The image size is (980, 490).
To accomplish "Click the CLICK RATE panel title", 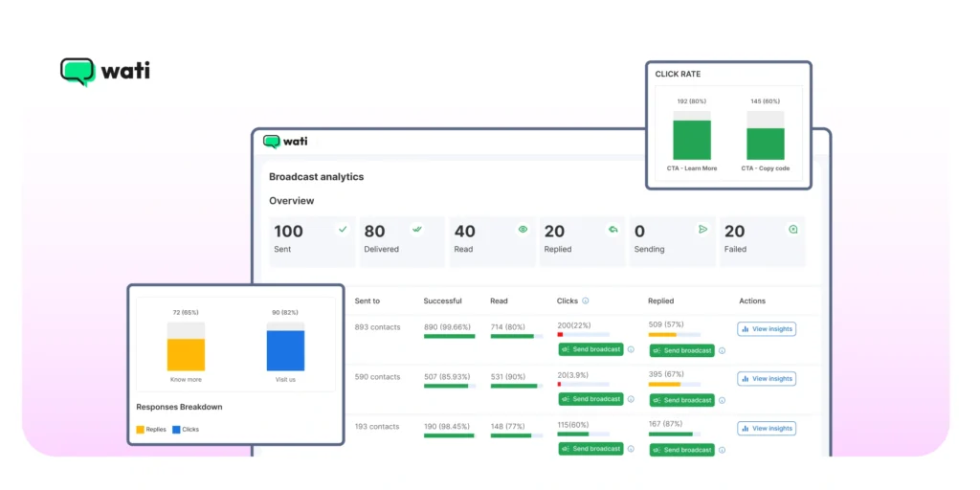I will pyautogui.click(x=678, y=74).
